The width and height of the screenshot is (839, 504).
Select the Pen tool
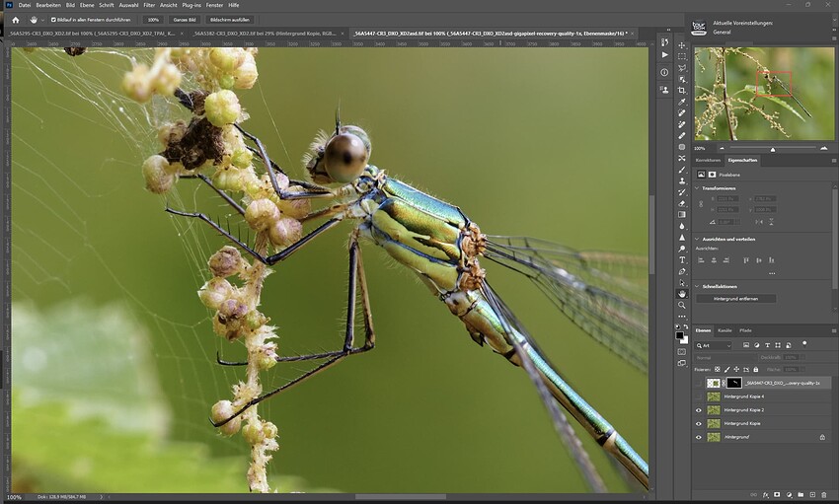(x=682, y=271)
